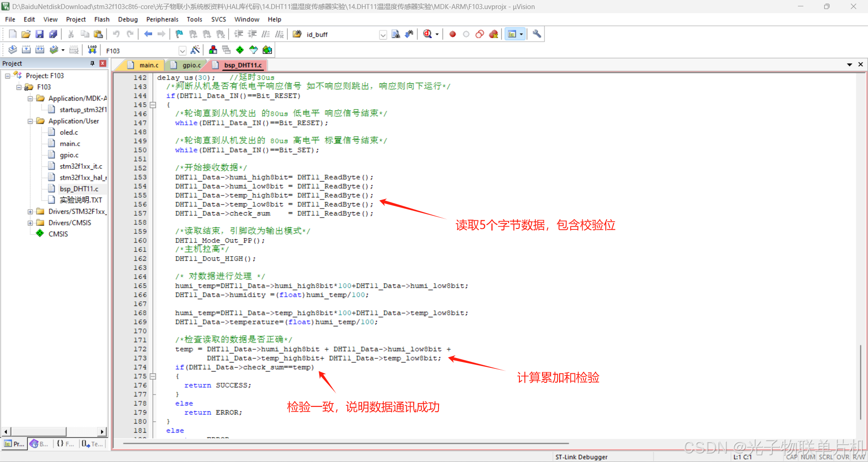
Task: Click the New file icon
Action: coord(12,34)
